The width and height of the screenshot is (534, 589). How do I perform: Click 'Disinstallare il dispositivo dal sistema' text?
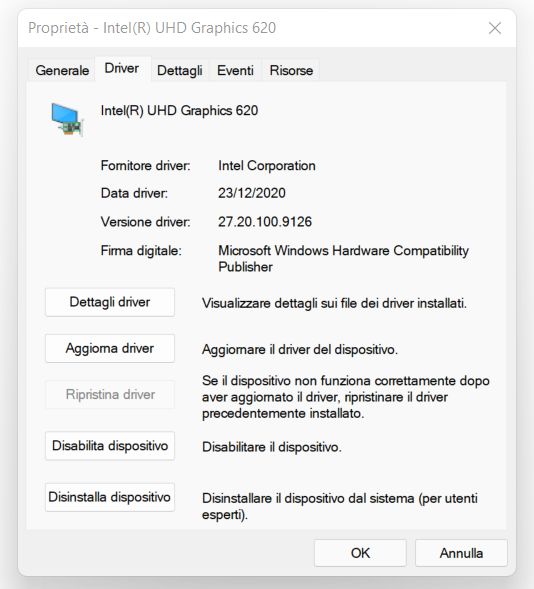click(x=339, y=506)
